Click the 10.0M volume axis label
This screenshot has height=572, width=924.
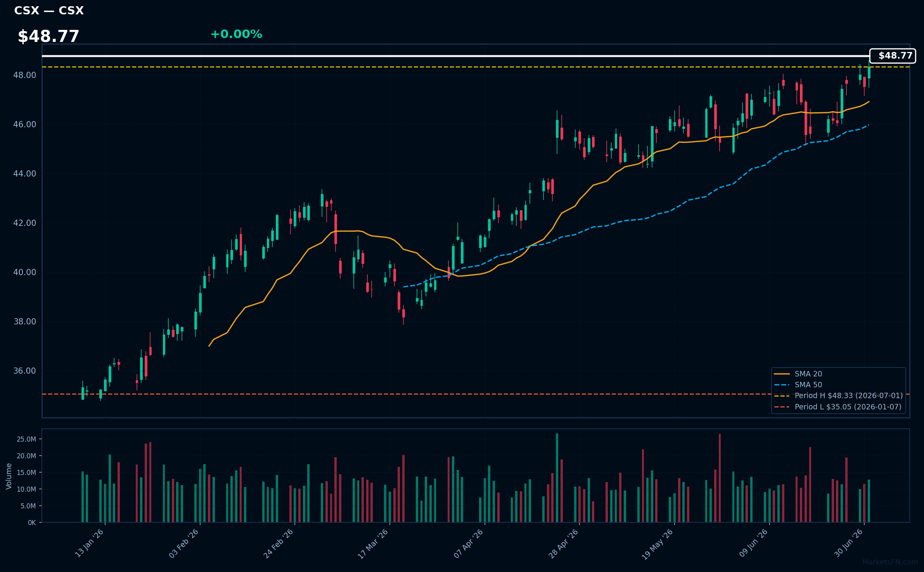[x=26, y=489]
